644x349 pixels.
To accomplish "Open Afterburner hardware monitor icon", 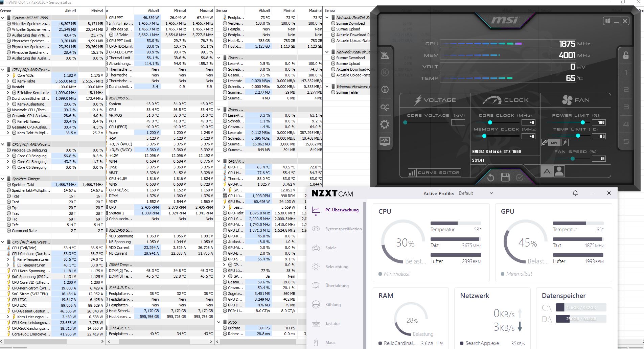I will tap(385, 141).
